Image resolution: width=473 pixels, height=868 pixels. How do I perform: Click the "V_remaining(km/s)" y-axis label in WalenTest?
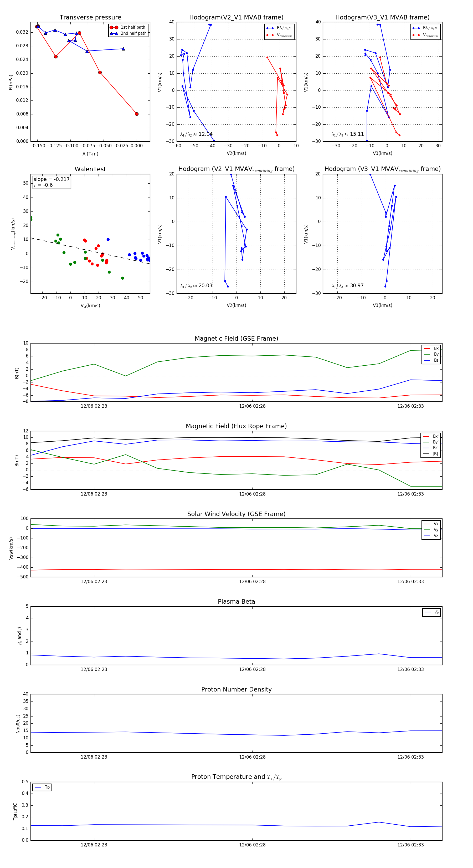[x=13, y=234]
